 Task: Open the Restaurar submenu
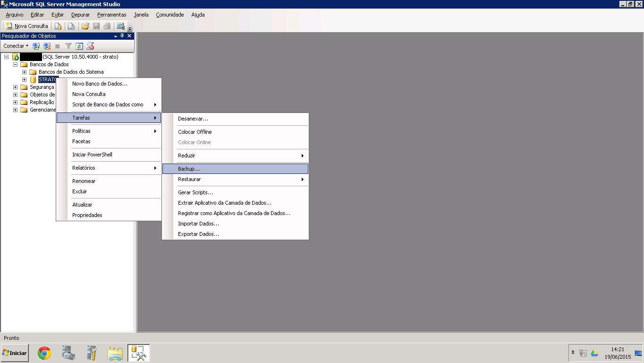pos(235,179)
